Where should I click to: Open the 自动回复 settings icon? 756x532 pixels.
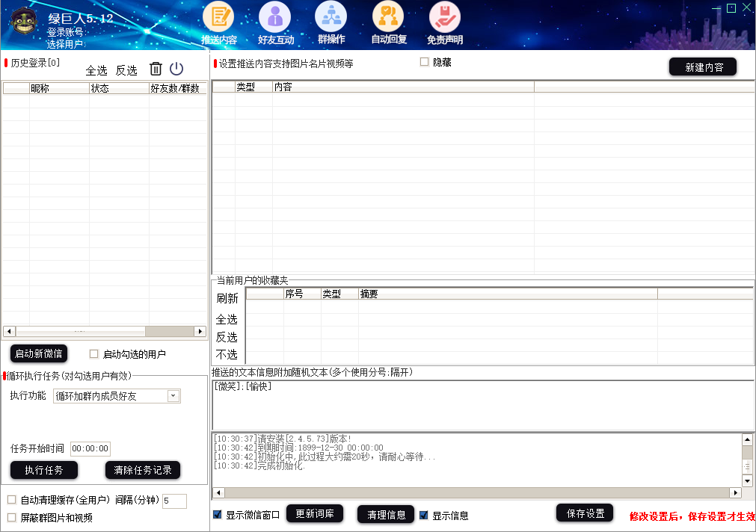point(387,16)
